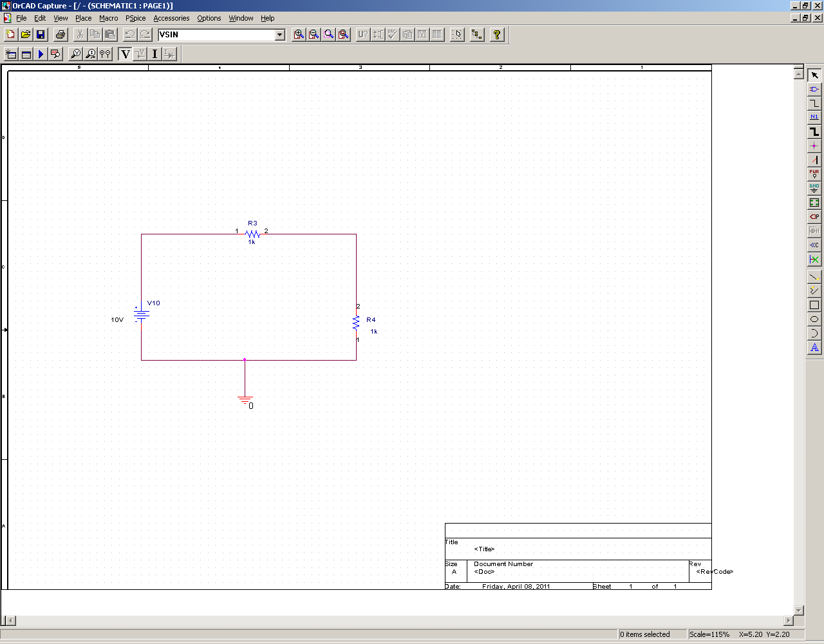824x644 pixels.
Task: Create a new simulation profile
Action: 11,54
